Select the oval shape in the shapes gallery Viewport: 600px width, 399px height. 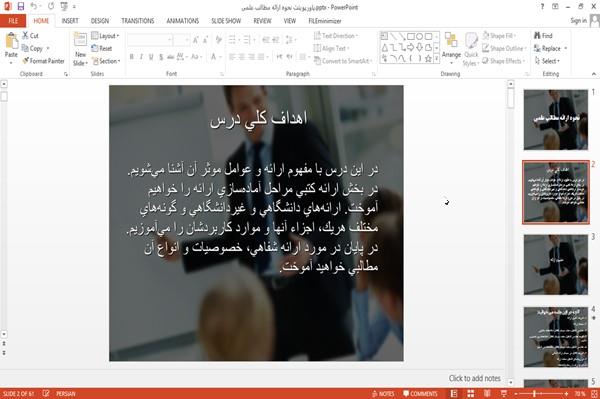coord(419,37)
